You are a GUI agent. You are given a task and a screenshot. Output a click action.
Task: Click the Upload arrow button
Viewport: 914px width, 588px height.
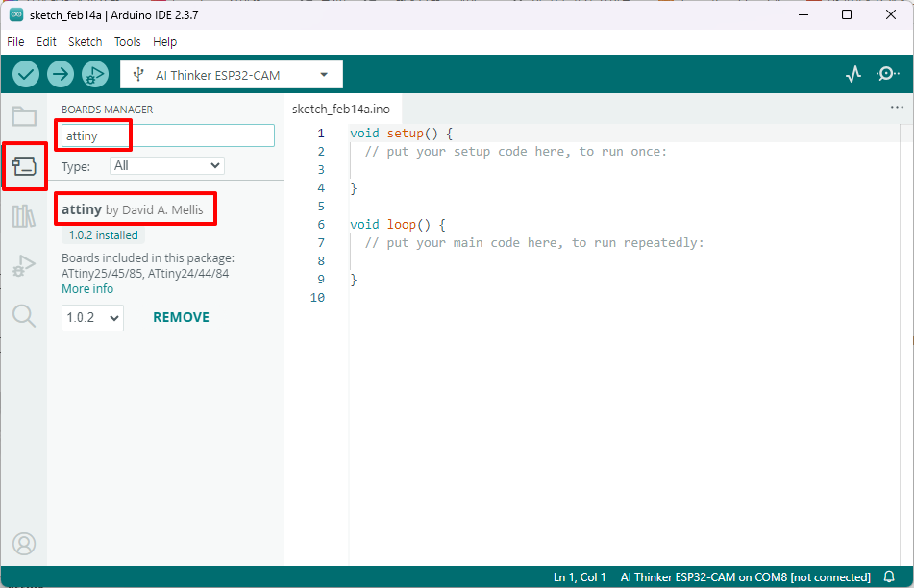(61, 75)
